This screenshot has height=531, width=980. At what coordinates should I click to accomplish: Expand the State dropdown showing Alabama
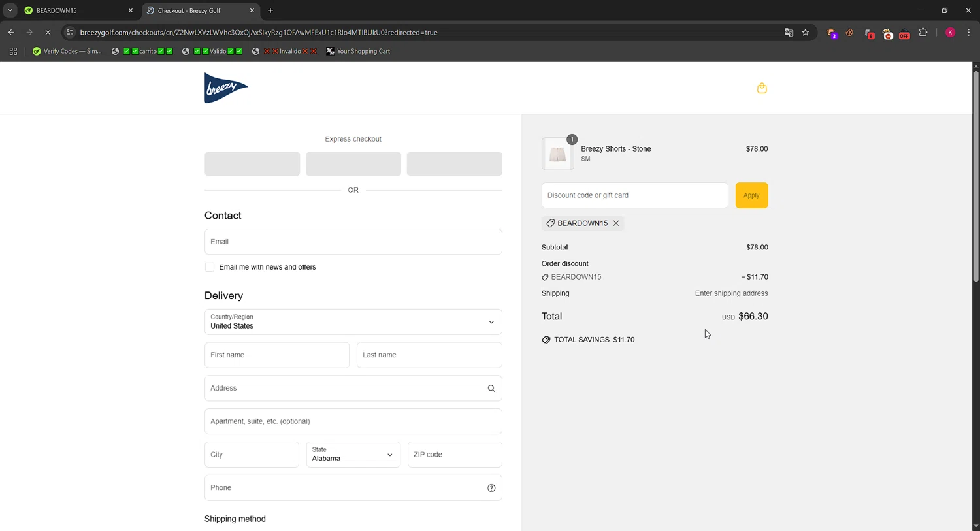point(353,455)
